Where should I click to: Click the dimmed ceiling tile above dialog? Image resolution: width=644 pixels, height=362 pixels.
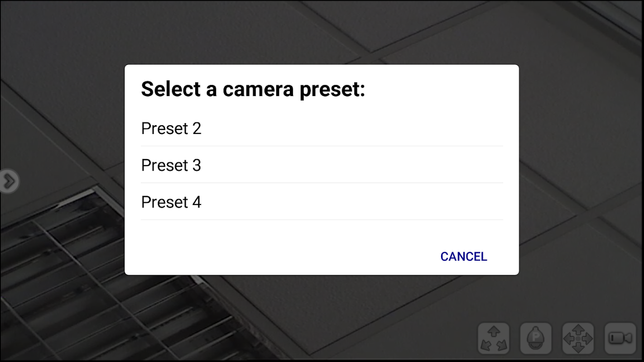coord(226,32)
